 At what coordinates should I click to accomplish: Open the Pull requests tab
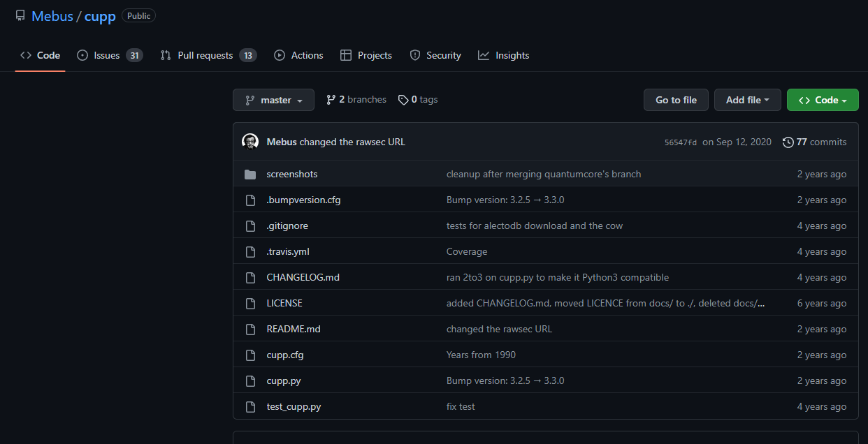(x=208, y=55)
